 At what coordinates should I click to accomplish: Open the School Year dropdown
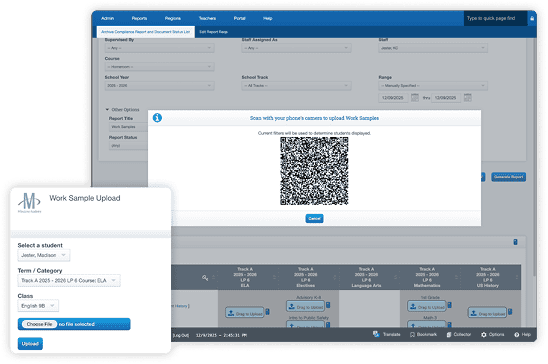coord(159,86)
